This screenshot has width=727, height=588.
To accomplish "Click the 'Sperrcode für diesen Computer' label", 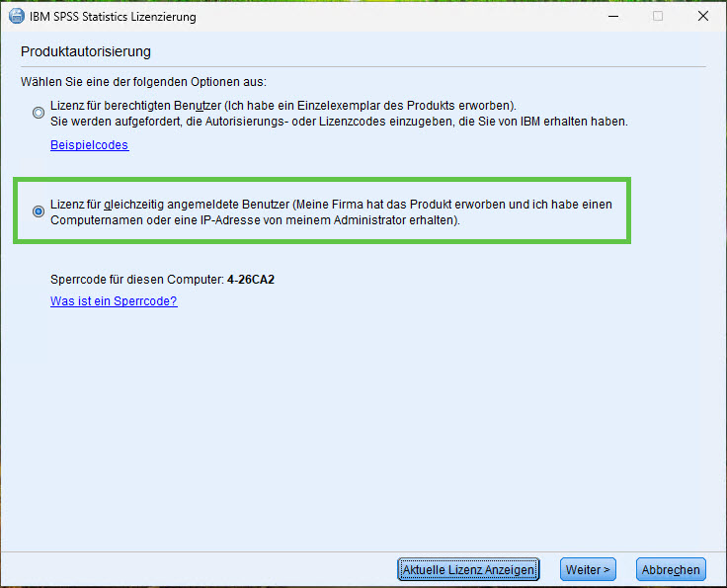I will point(136,280).
